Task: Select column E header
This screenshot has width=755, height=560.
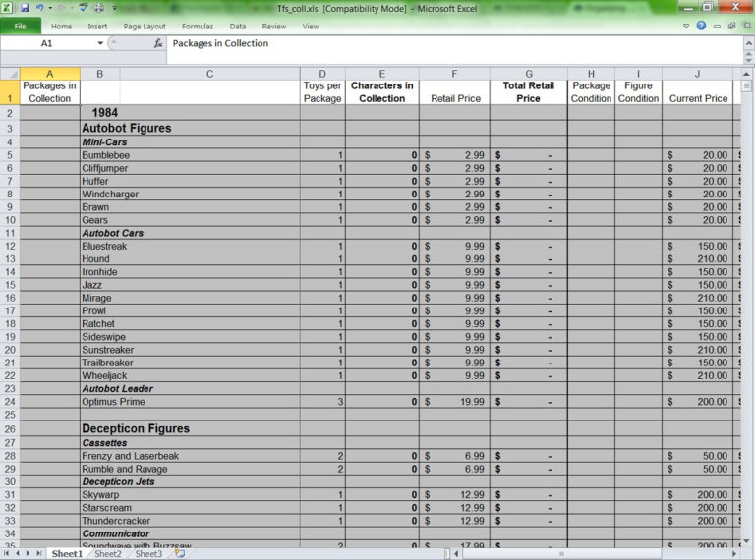Action: (x=381, y=74)
